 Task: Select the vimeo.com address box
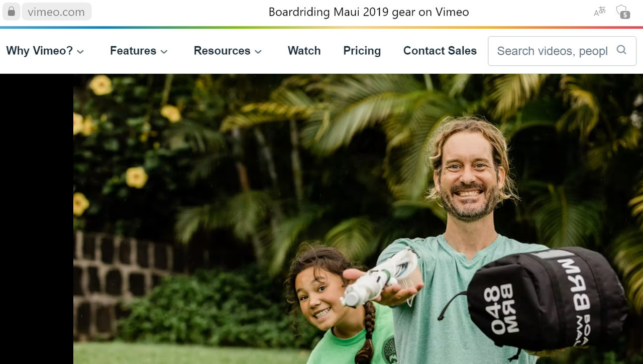[x=56, y=12]
